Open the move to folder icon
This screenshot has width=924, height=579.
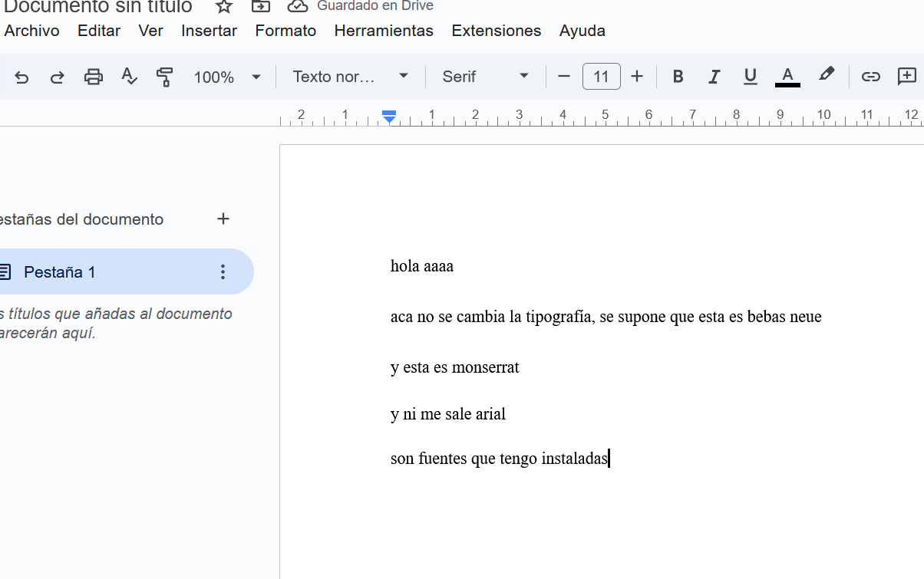[x=261, y=7]
